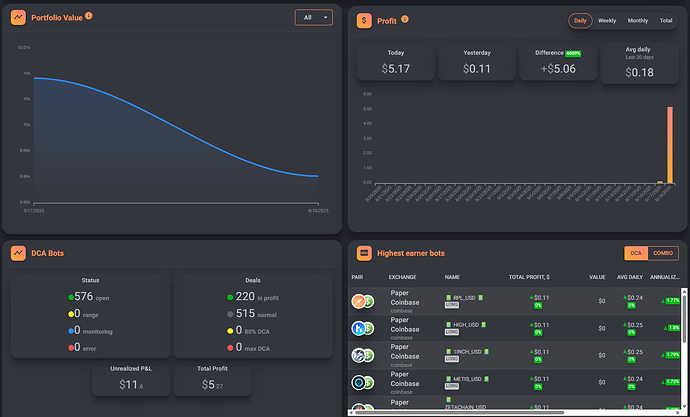Click the info icon next to Profit
This screenshot has height=417, width=690.
405,20
